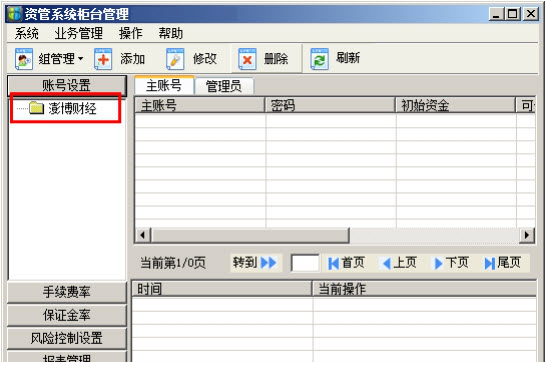545x376 pixels.
Task: Open the 帮助 menu
Action: [171, 33]
